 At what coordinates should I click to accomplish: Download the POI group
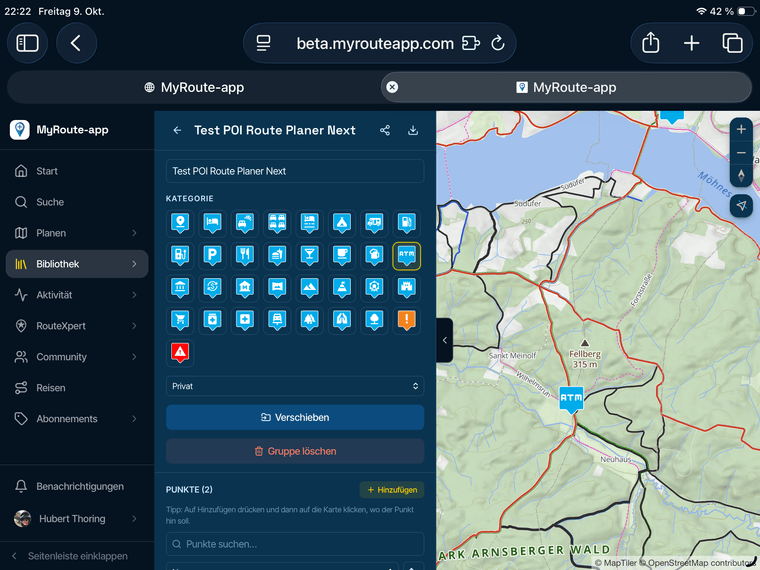point(413,130)
